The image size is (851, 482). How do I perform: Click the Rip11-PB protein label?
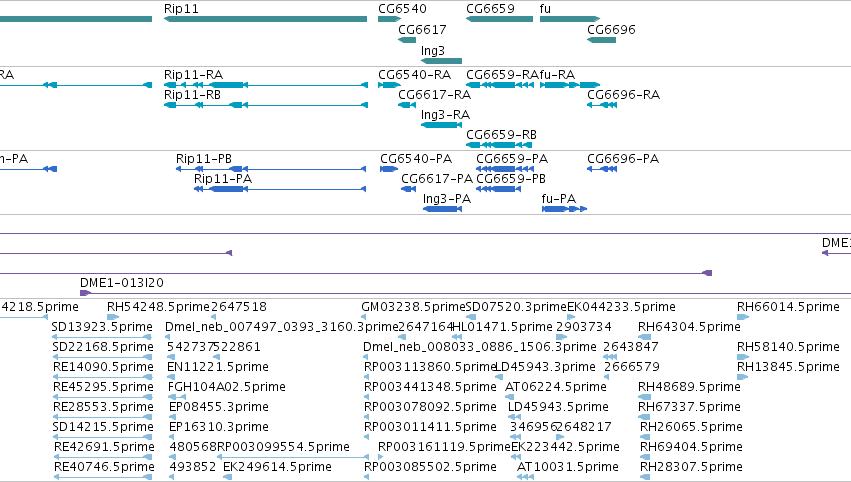pos(204,159)
